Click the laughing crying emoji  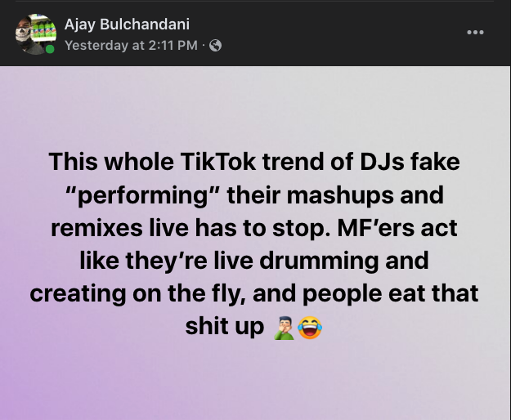pyautogui.click(x=310, y=328)
